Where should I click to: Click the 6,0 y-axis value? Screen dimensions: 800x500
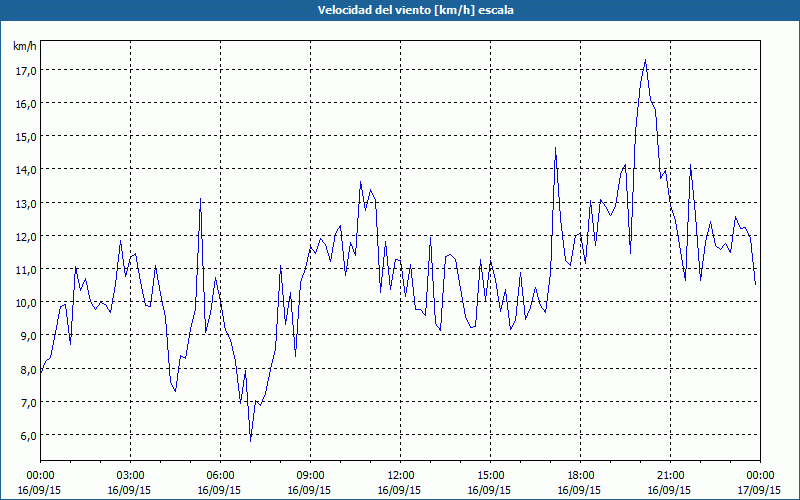(x=28, y=436)
